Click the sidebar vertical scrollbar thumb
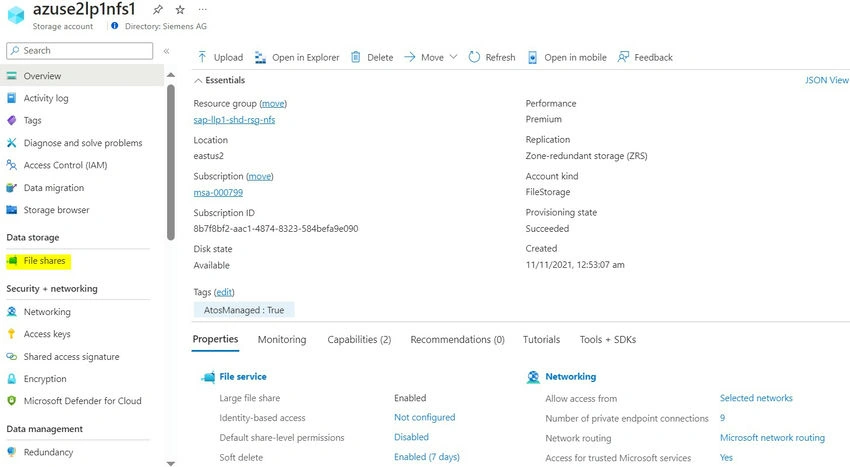This screenshot has width=850, height=467. coord(171,162)
